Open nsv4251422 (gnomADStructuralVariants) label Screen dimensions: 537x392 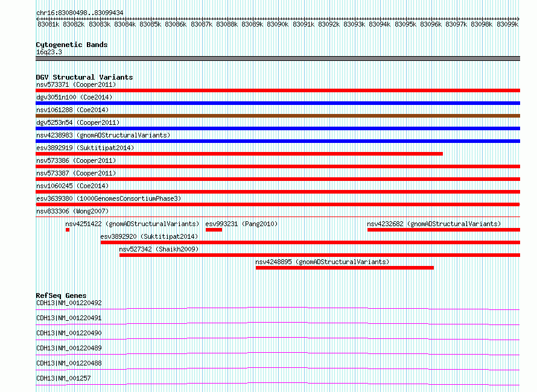pyautogui.click(x=132, y=224)
